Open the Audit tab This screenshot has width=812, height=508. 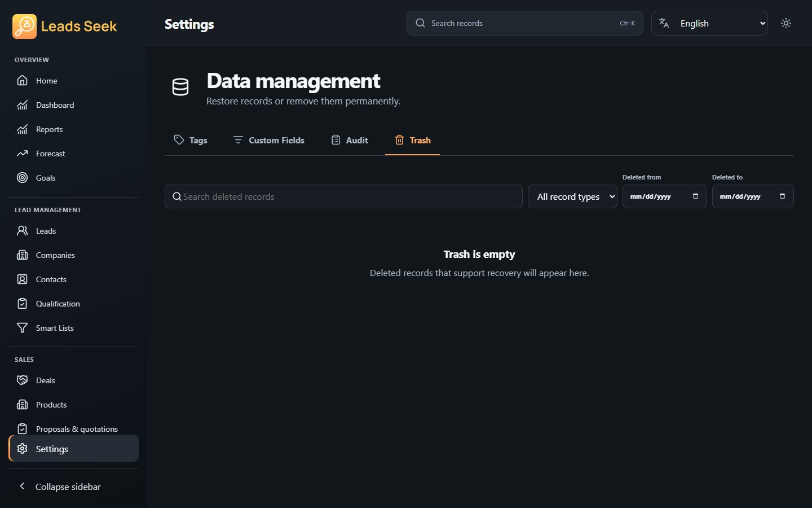click(x=350, y=140)
